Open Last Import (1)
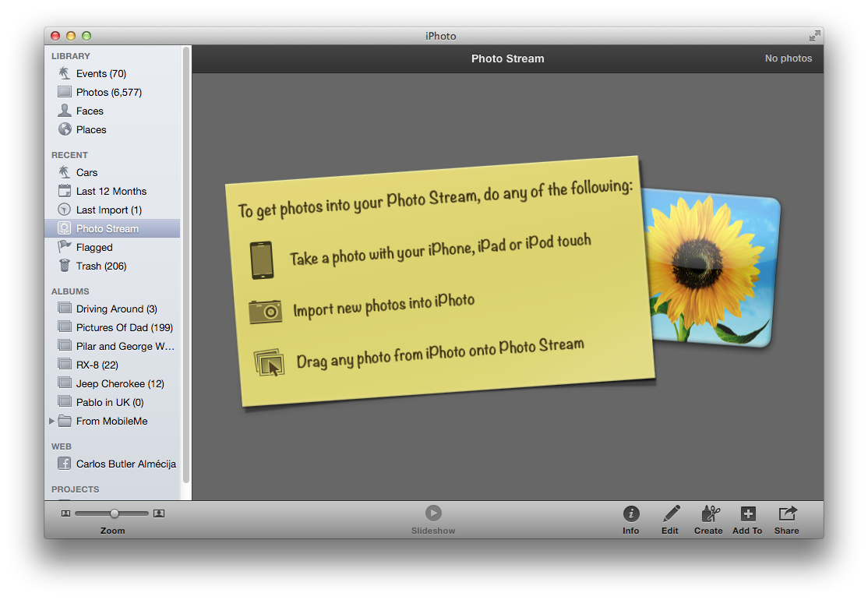Image resolution: width=868 pixels, height=600 pixels. tap(112, 210)
